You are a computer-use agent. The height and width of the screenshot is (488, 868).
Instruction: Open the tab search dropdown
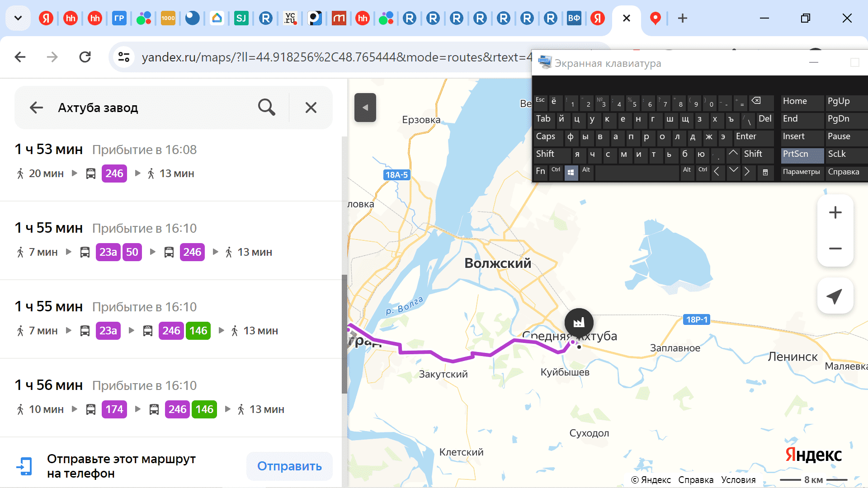click(18, 18)
